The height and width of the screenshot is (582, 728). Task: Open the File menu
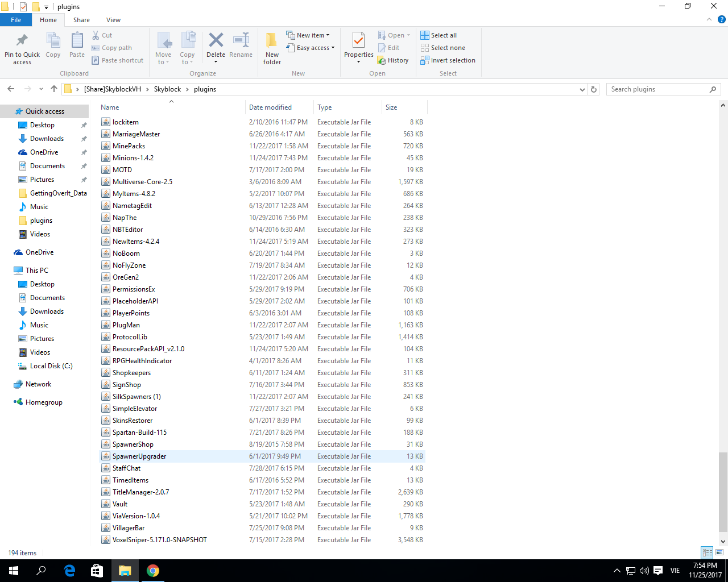(16, 20)
